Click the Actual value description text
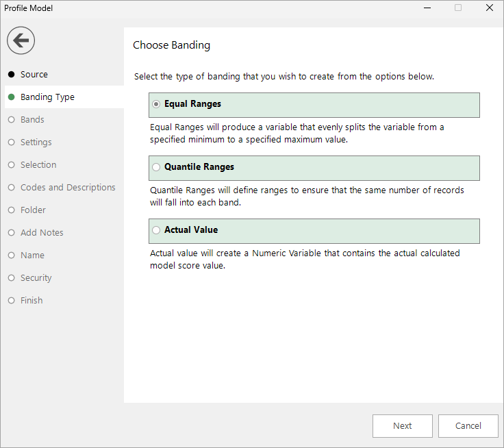The image size is (504, 448). pos(305,259)
